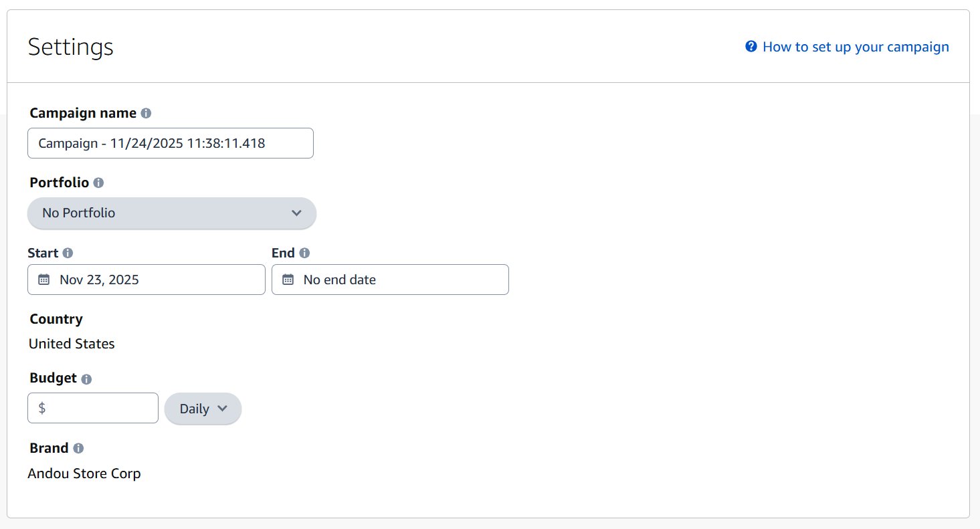Open the Start date calendar icon

coord(43,279)
